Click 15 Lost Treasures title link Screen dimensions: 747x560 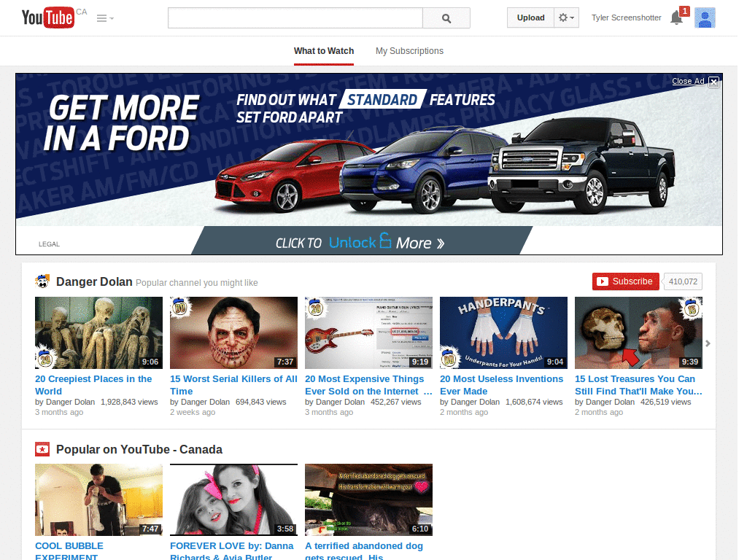pos(638,385)
